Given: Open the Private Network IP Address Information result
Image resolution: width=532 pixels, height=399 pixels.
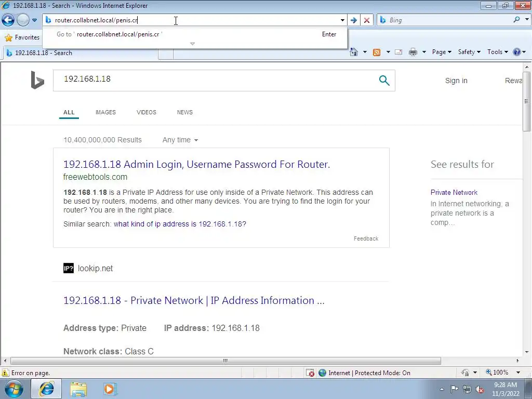Looking at the screenshot, I should pos(194,300).
